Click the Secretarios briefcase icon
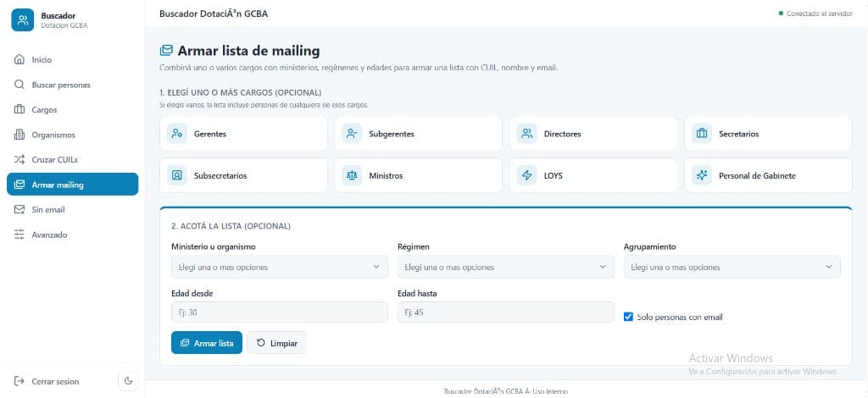The height and width of the screenshot is (398, 868). tap(702, 134)
